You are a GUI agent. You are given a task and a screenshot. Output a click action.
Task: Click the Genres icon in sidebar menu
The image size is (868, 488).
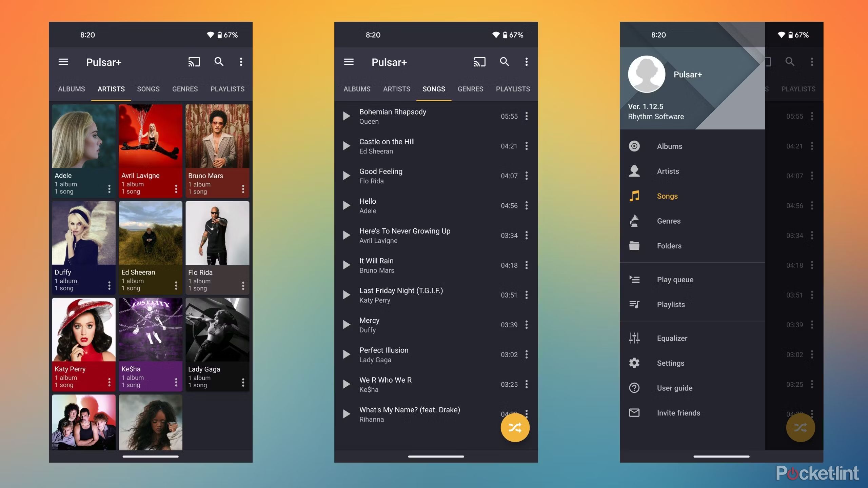634,221
